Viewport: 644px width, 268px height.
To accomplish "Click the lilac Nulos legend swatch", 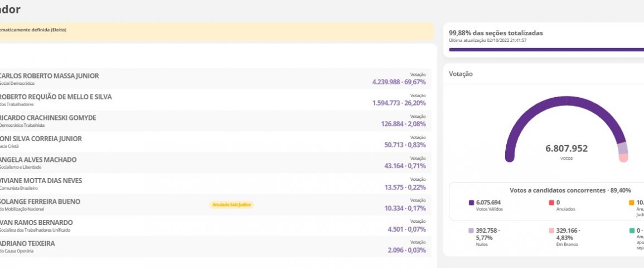I will pyautogui.click(x=471, y=230).
